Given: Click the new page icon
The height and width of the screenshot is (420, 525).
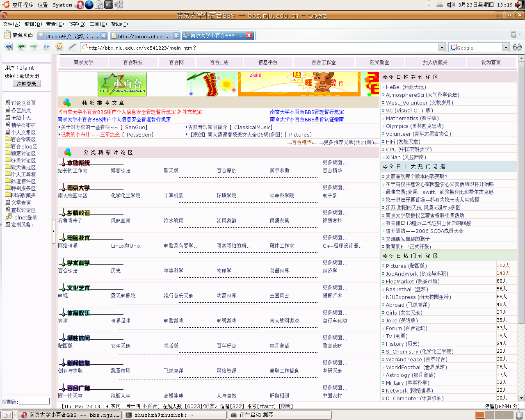Looking at the screenshot, I should (7, 35).
